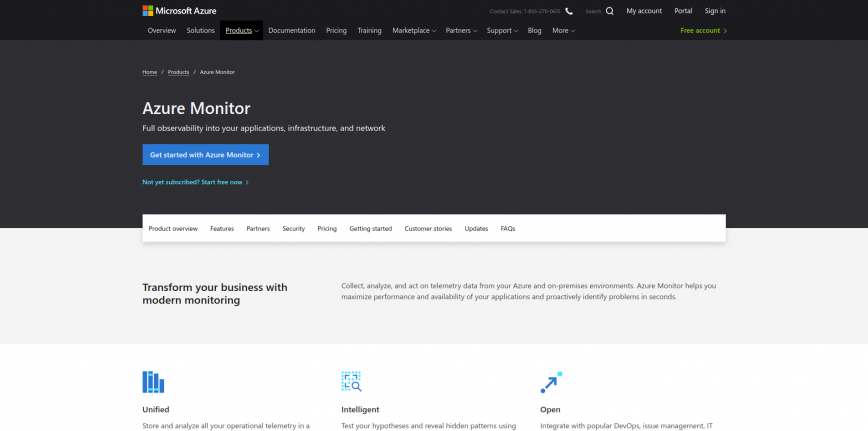Click the Azure Monitor breadcrumb text
The width and height of the screenshot is (868, 431).
coord(217,72)
